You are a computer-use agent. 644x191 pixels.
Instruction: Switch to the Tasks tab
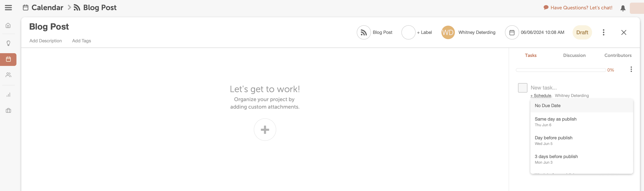(531, 55)
